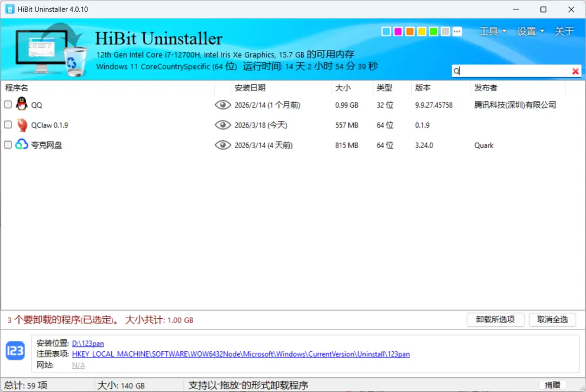The width and height of the screenshot is (586, 392).
Task: Close the HiBit Uninstaller window
Action: [x=571, y=9]
